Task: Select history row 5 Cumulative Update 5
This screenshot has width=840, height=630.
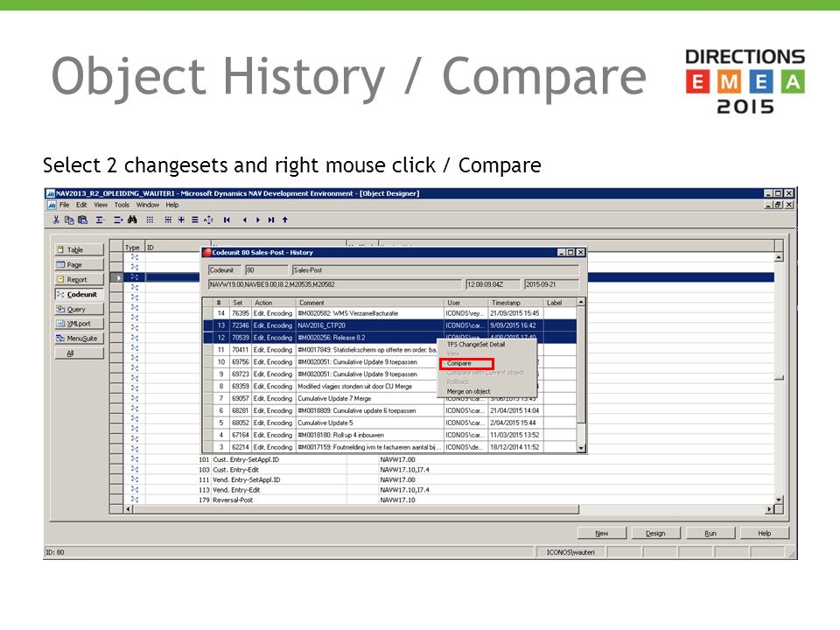Action: click(389, 423)
